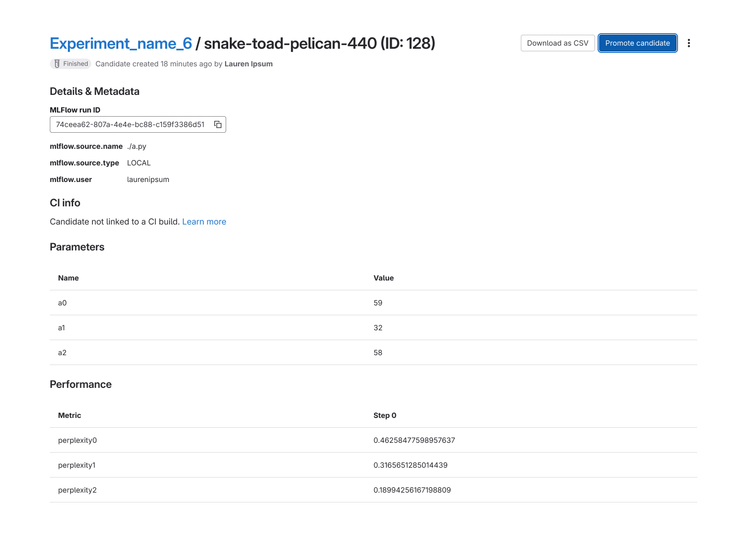Click Download as CSV button
The height and width of the screenshot is (560, 747).
point(558,43)
